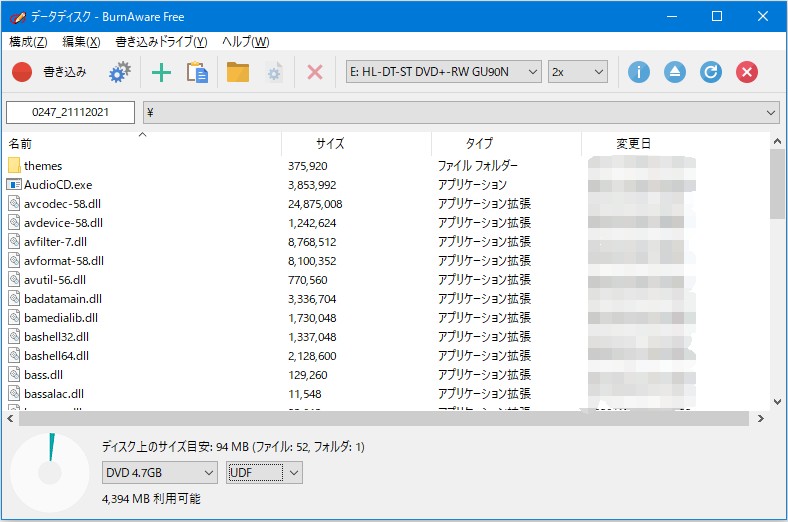Sort by the 名前 column header
Image resolution: width=788 pixels, height=522 pixels.
coord(142,144)
